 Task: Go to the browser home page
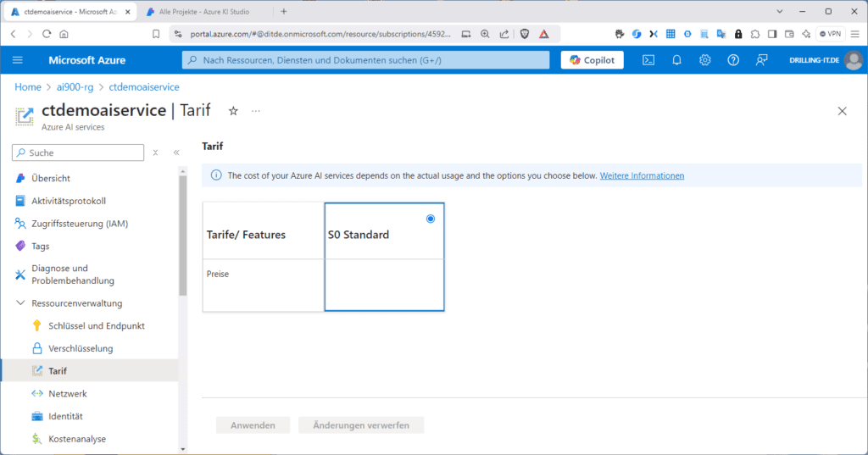click(x=64, y=34)
